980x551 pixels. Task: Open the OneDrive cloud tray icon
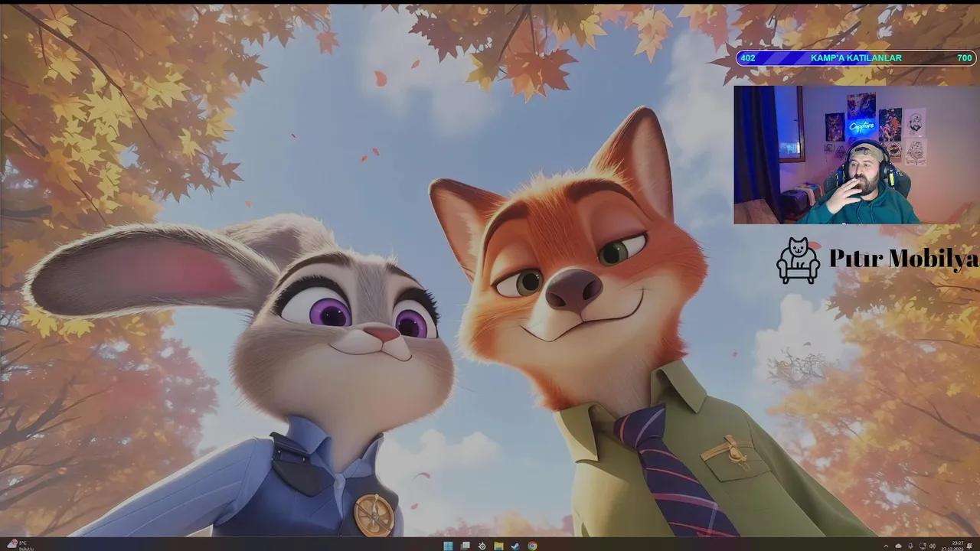[898, 546]
